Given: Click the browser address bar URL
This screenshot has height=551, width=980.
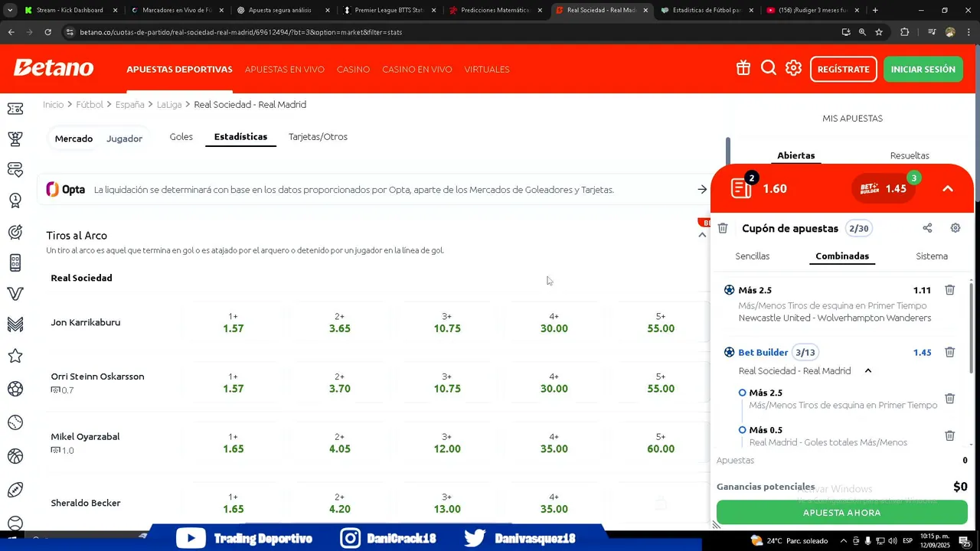Looking at the screenshot, I should point(240,32).
